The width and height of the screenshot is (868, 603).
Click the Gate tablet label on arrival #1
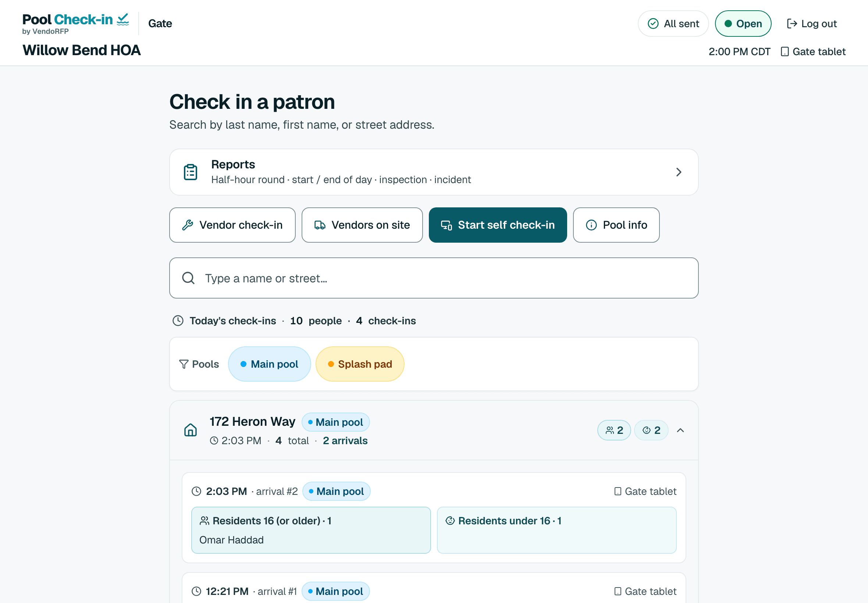pos(645,592)
